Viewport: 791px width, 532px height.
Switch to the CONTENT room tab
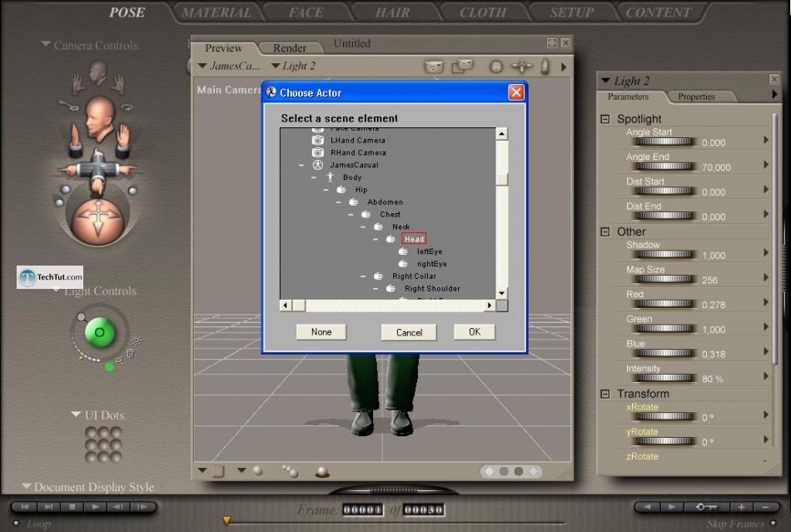pos(659,12)
